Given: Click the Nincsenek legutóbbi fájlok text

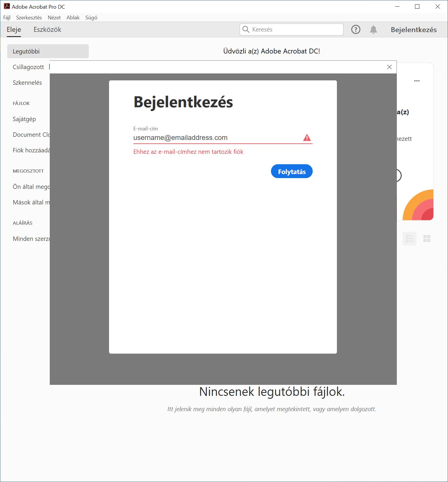Looking at the screenshot, I should 272,392.
